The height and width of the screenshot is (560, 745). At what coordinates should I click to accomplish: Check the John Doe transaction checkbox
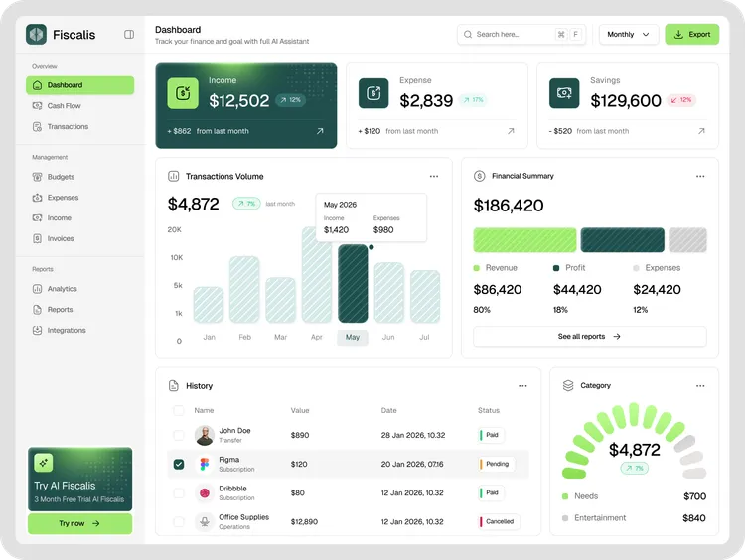click(x=179, y=435)
